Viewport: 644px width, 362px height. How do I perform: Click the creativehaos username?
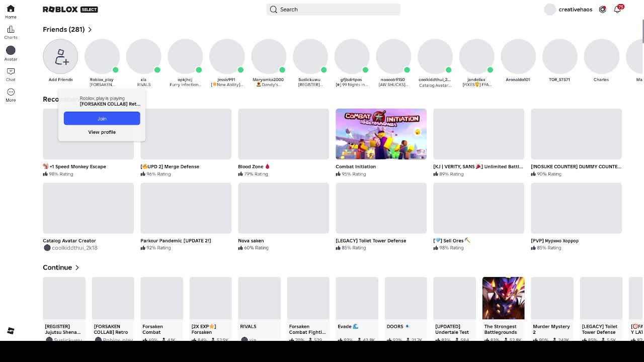coord(575,10)
